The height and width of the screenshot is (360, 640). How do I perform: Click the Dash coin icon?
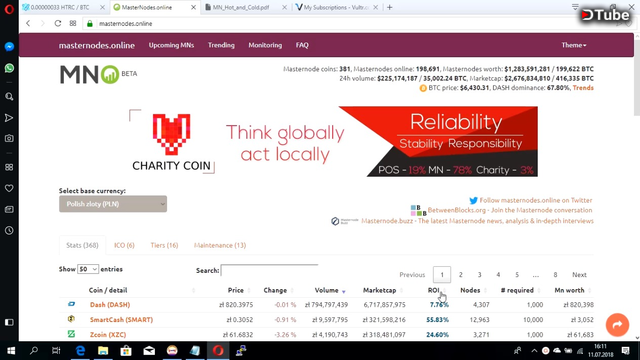tap(71, 304)
